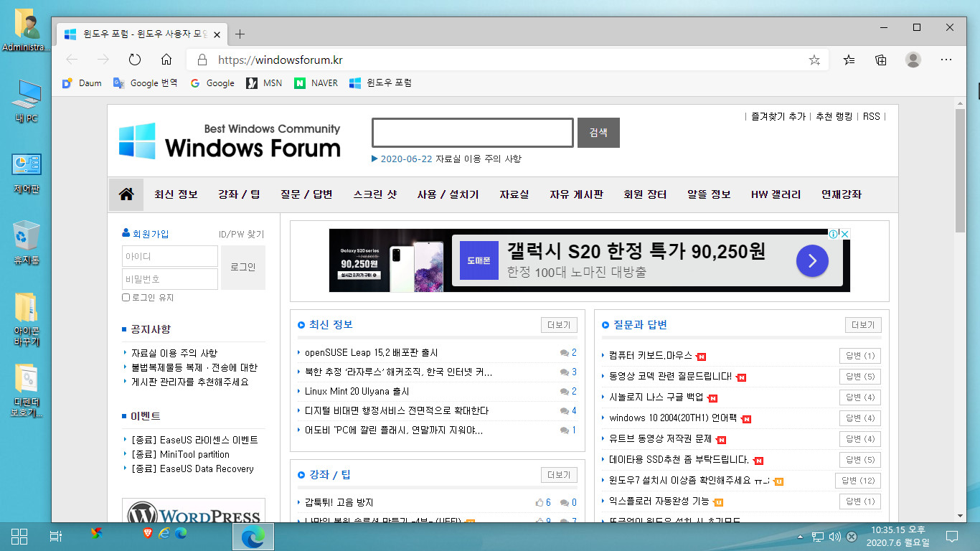980x551 pixels.
Task: Click 답변 (12) button for 윈도우7 question
Action: point(857,481)
